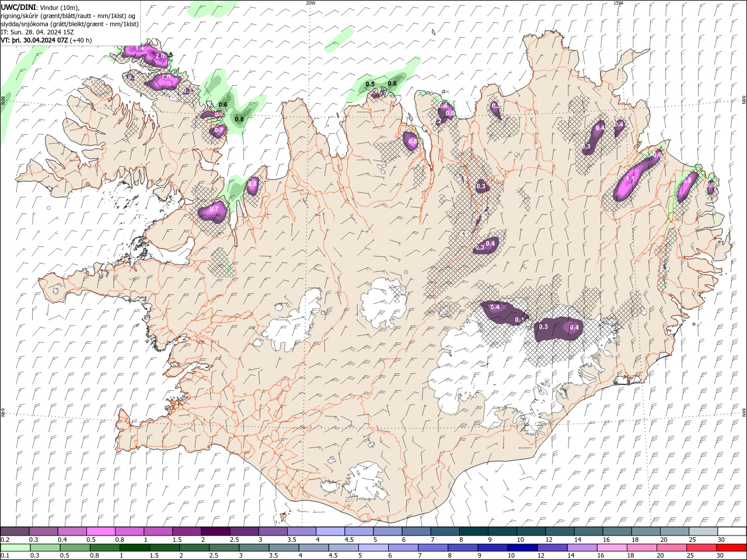
Task: Select the "0.1" legend value label
Action: [5, 556]
